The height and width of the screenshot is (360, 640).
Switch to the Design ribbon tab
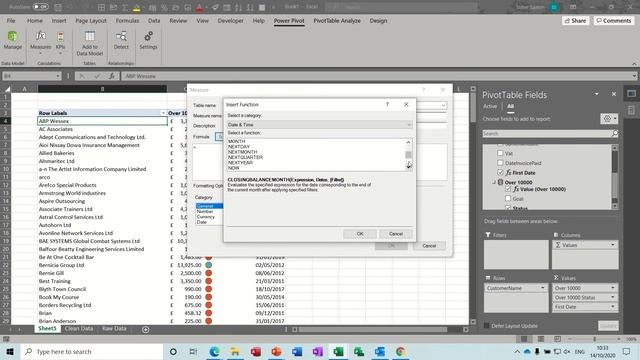pyautogui.click(x=378, y=20)
